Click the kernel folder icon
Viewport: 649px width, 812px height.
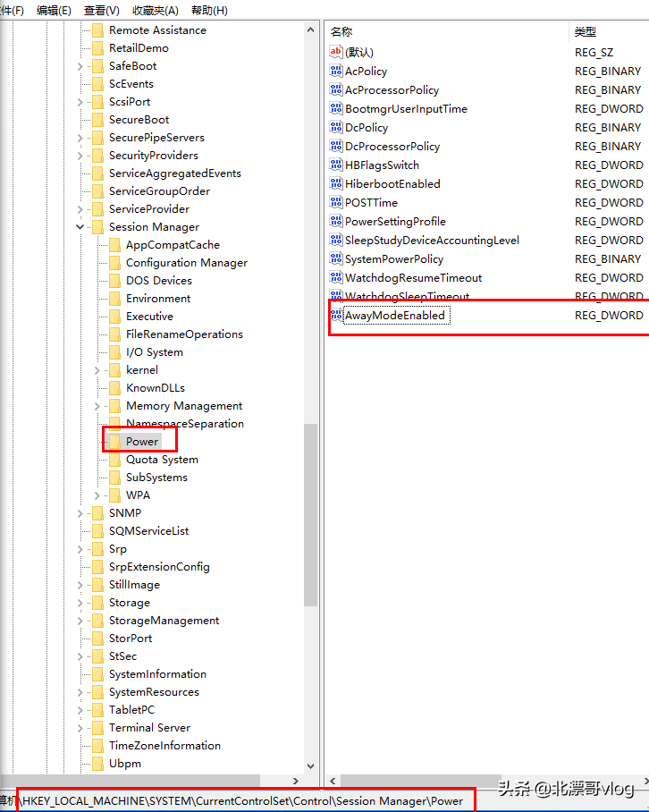tap(115, 369)
